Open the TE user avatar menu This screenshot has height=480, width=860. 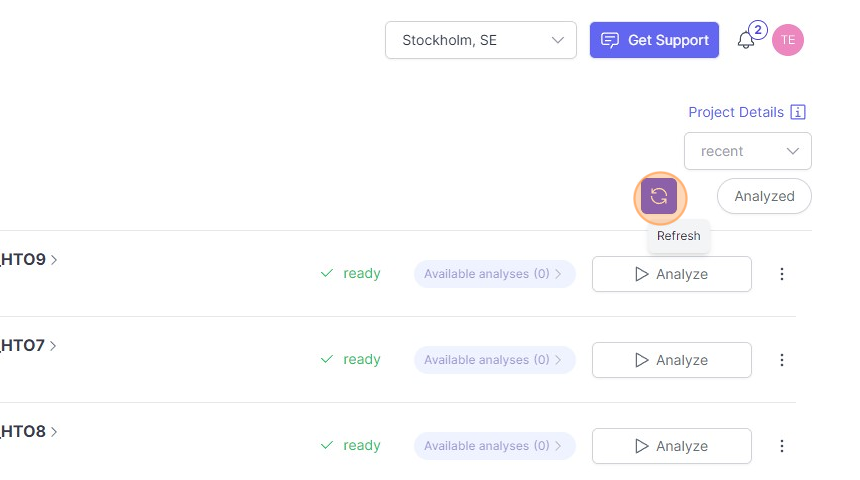[788, 40]
